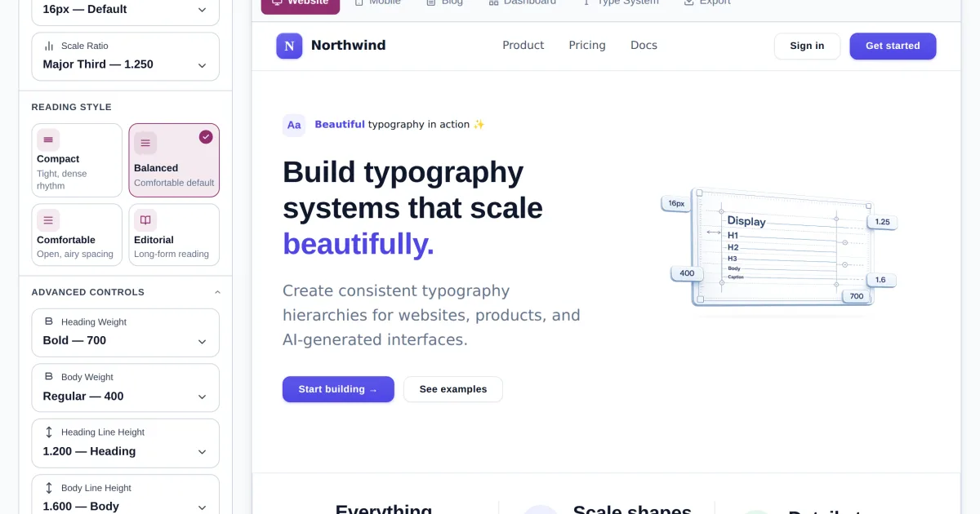980x514 pixels.
Task: Click the checkmark badge on Balanced card
Action: tap(206, 137)
